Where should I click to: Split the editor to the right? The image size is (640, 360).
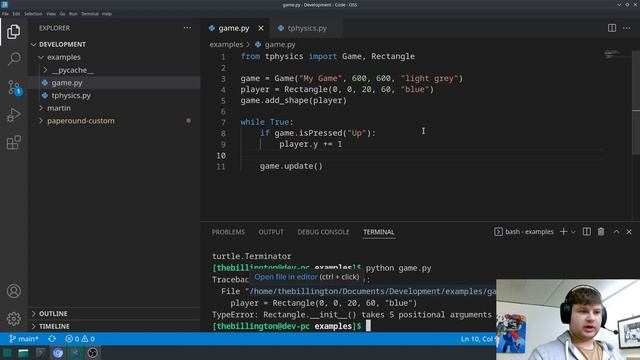tap(611, 28)
